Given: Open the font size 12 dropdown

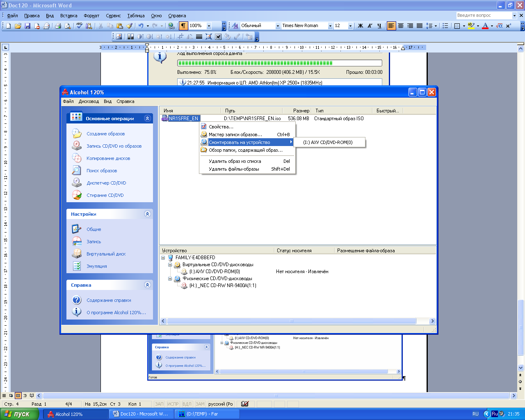Looking at the screenshot, I should tap(350, 25).
